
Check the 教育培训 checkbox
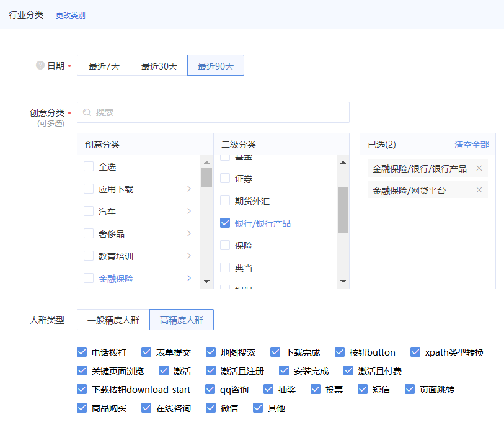pos(89,256)
